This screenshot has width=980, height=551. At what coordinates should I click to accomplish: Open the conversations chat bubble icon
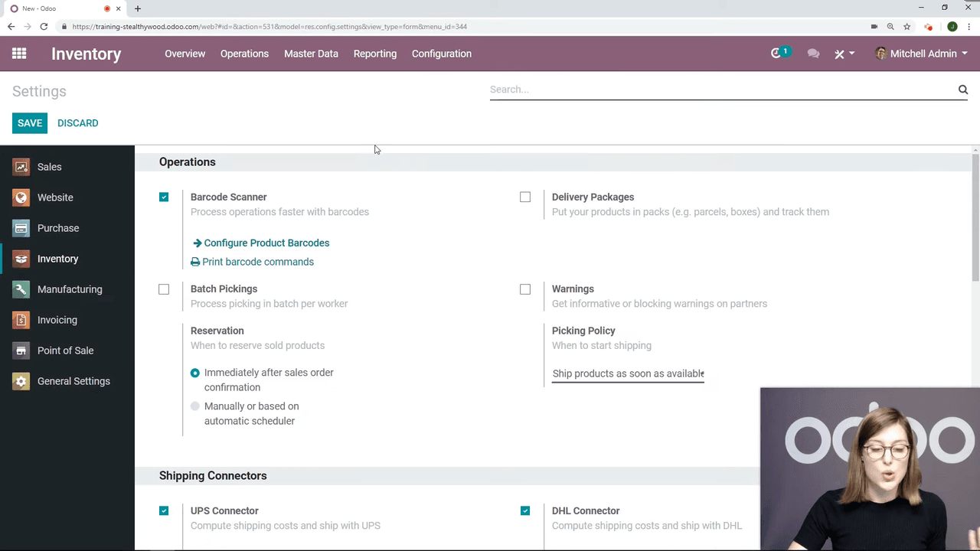[813, 54]
